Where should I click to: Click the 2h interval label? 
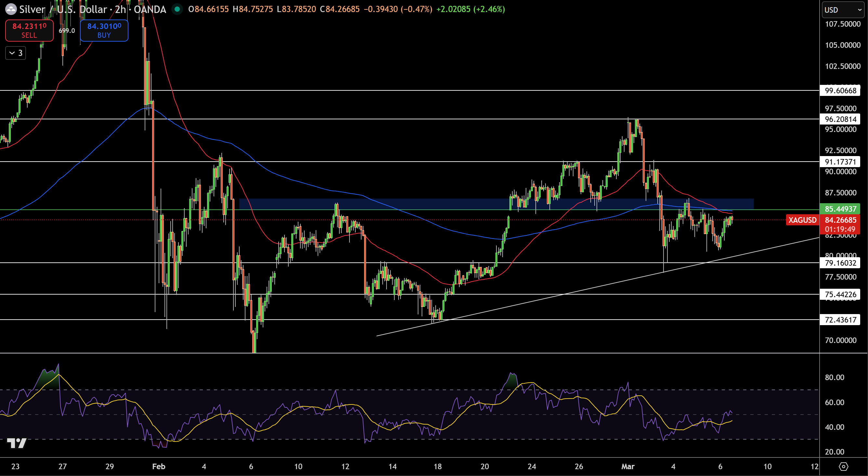point(120,9)
